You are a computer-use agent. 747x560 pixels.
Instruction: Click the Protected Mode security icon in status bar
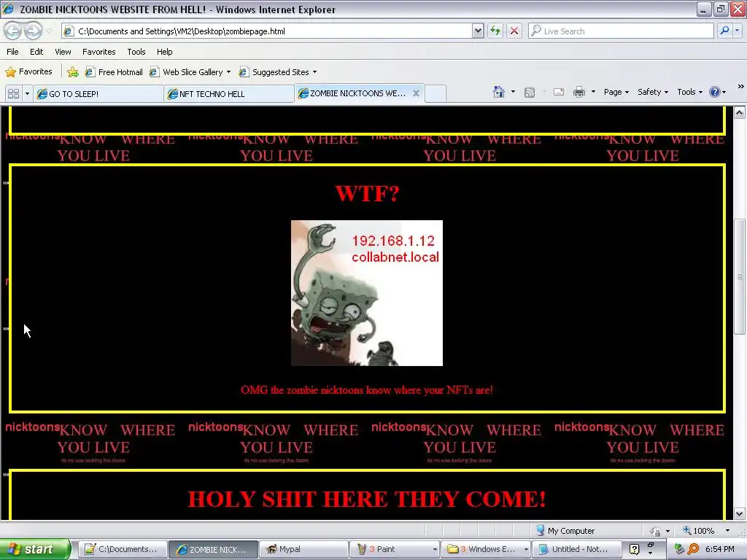[656, 531]
